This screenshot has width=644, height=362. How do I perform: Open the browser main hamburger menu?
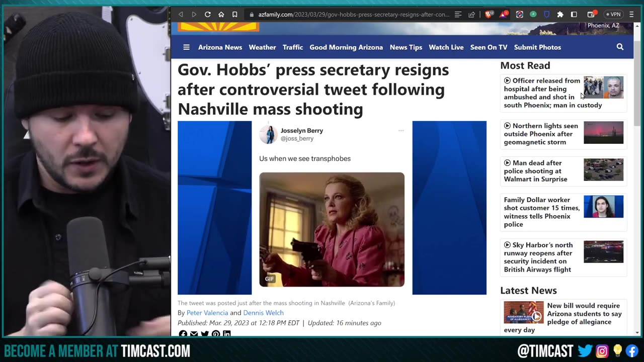pos(632,15)
